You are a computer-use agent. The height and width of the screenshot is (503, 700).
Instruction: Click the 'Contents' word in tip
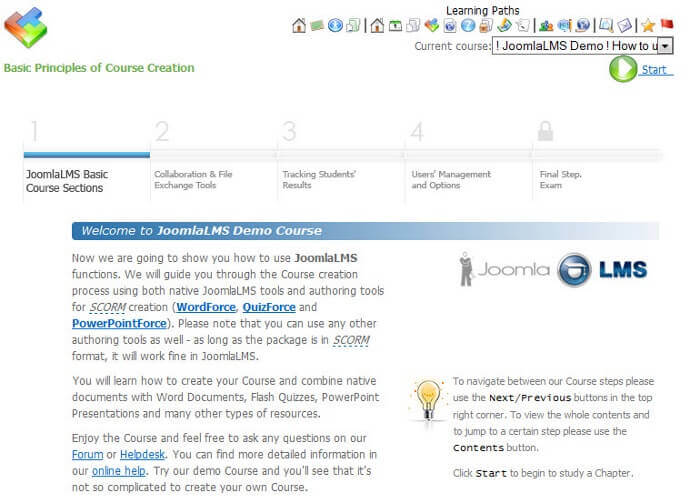tap(479, 448)
